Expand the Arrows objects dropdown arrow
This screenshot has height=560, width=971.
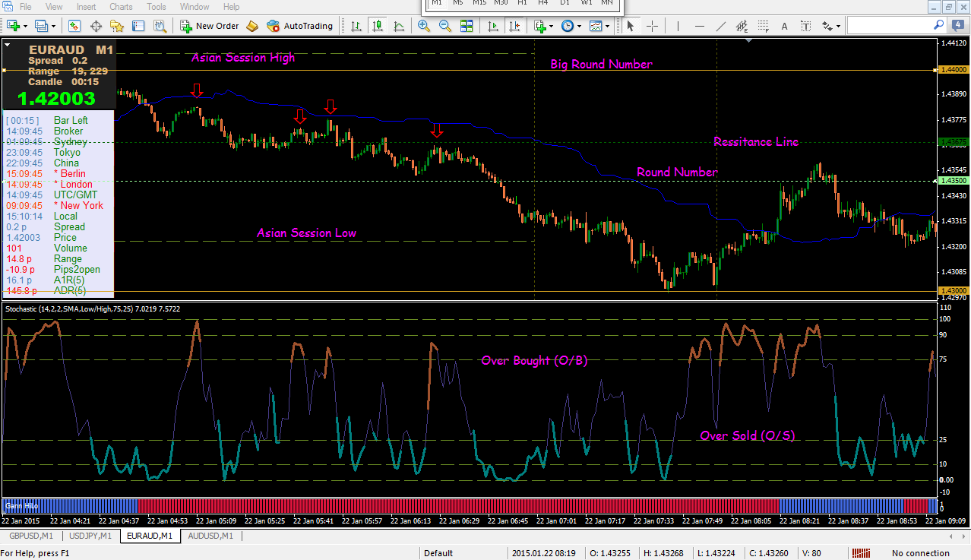coord(837,26)
